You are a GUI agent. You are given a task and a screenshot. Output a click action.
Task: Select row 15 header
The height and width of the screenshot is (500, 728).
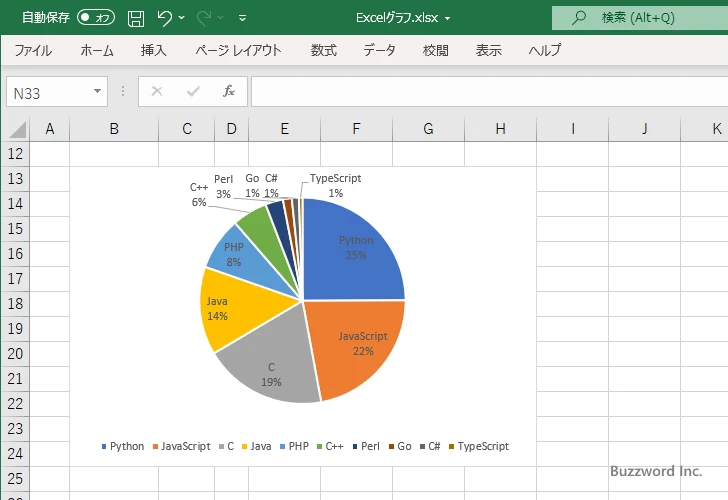[15, 228]
